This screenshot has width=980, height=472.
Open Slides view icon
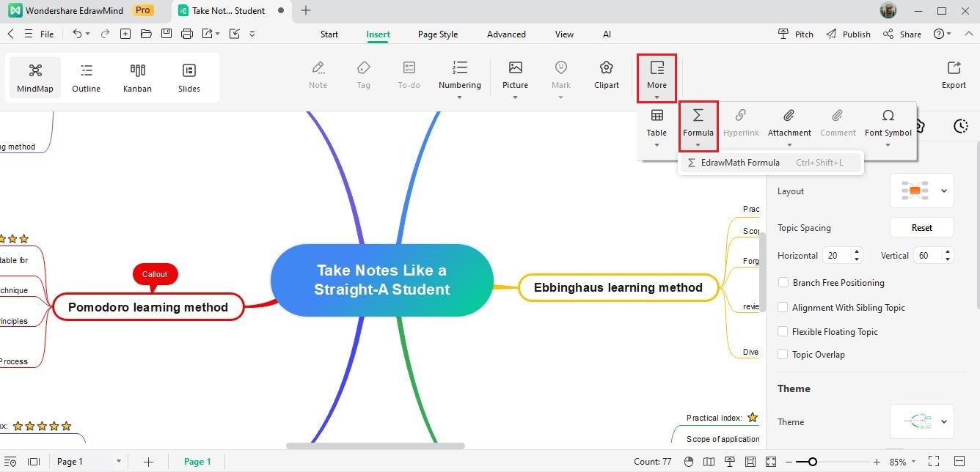point(189,70)
